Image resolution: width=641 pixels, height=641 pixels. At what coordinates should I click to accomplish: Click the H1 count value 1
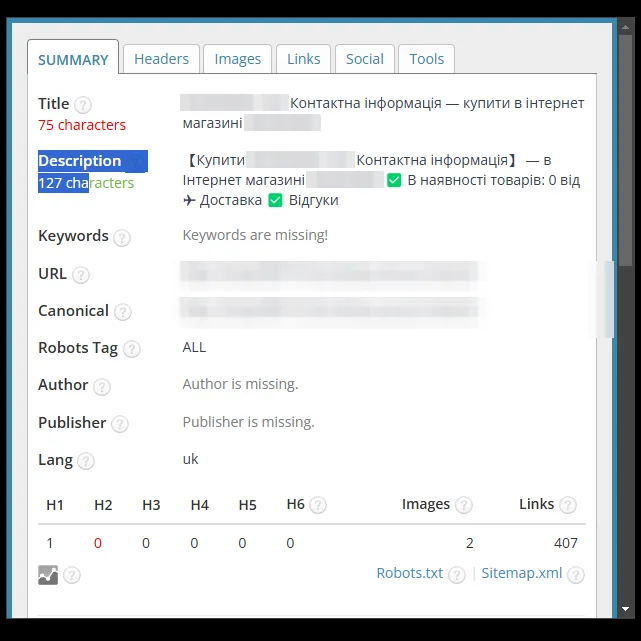click(50, 543)
